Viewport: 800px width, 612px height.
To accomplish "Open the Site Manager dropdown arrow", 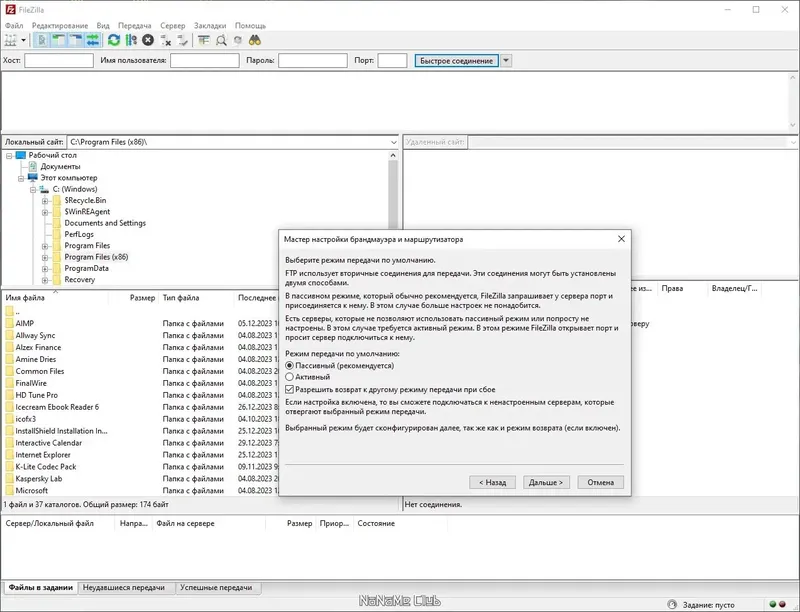I will pyautogui.click(x=23, y=40).
